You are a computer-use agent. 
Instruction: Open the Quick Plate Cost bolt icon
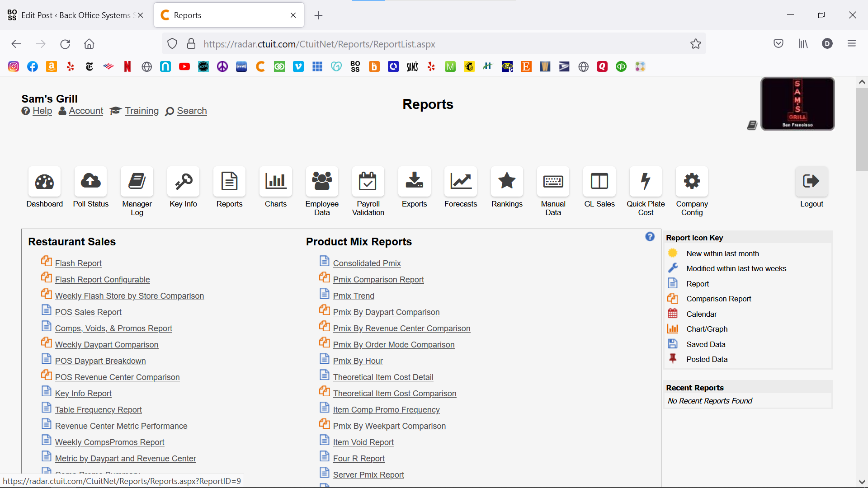646,182
